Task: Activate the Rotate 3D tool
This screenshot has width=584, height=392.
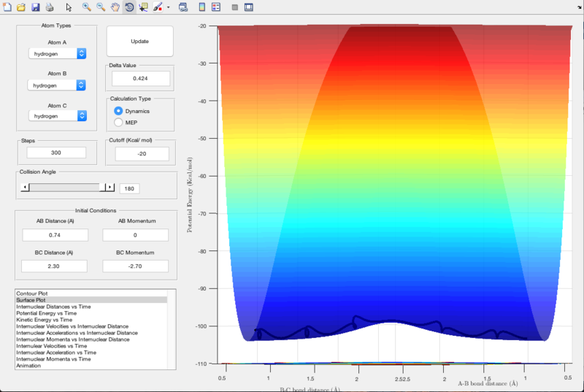Action: 128,7
